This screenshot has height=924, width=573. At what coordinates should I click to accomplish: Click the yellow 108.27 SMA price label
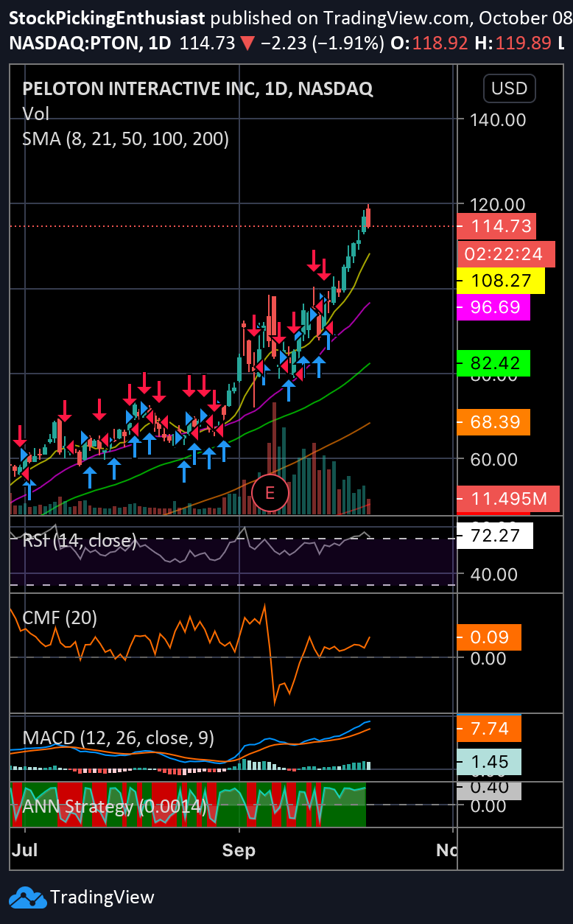(x=501, y=281)
